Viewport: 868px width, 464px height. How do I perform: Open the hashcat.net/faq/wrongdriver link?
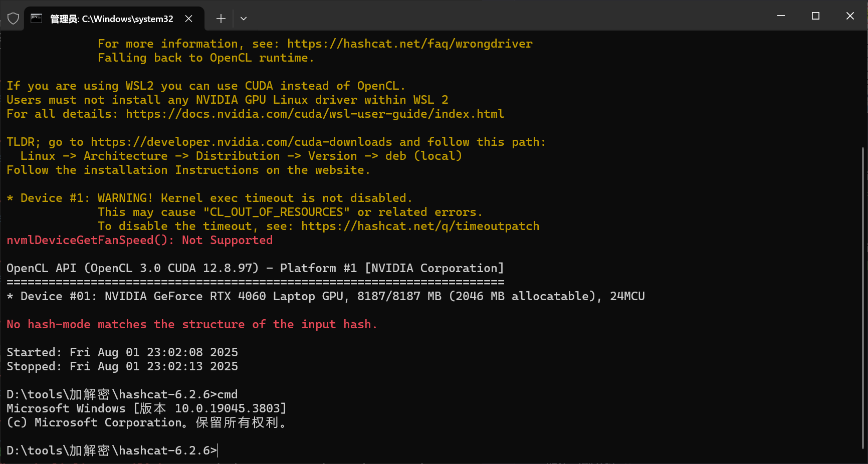coord(409,44)
